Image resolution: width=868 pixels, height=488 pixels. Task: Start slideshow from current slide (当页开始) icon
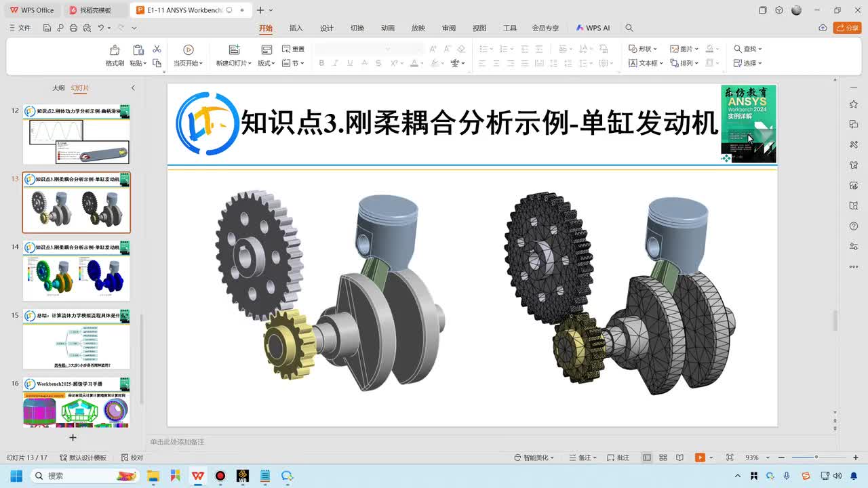coord(189,49)
